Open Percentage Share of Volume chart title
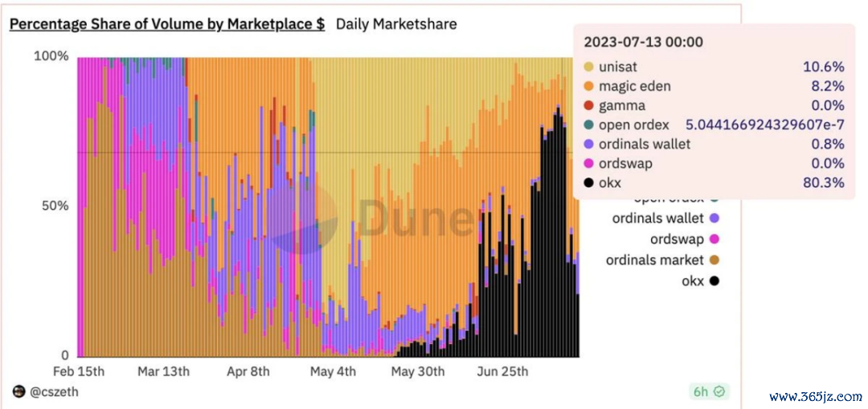The image size is (868, 409). pyautogui.click(x=167, y=24)
